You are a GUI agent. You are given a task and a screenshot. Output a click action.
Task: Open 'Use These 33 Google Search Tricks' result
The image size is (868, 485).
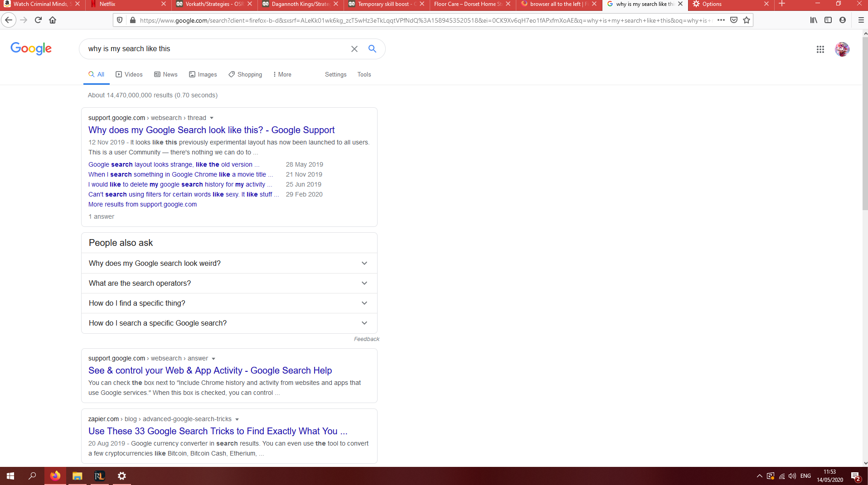coord(218,431)
